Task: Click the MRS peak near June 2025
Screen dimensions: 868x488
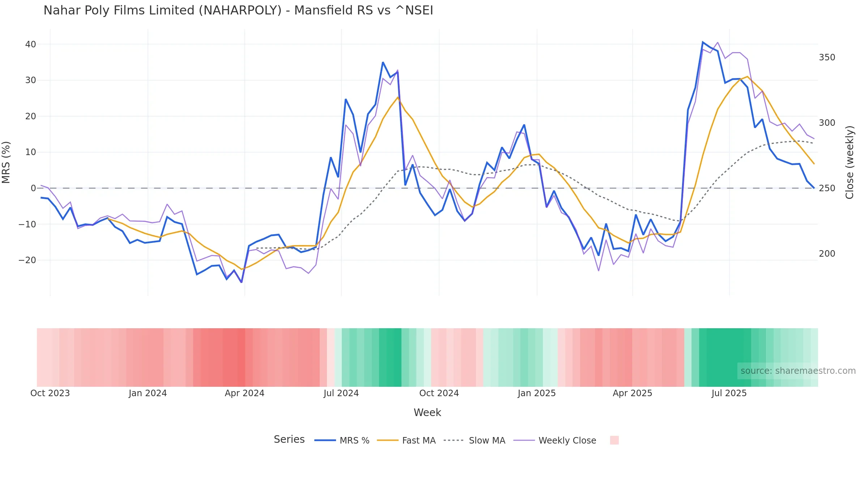Action: click(x=703, y=42)
